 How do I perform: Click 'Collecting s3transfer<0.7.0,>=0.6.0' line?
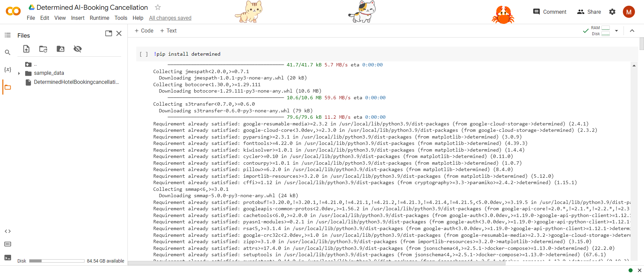pyautogui.click(x=204, y=104)
